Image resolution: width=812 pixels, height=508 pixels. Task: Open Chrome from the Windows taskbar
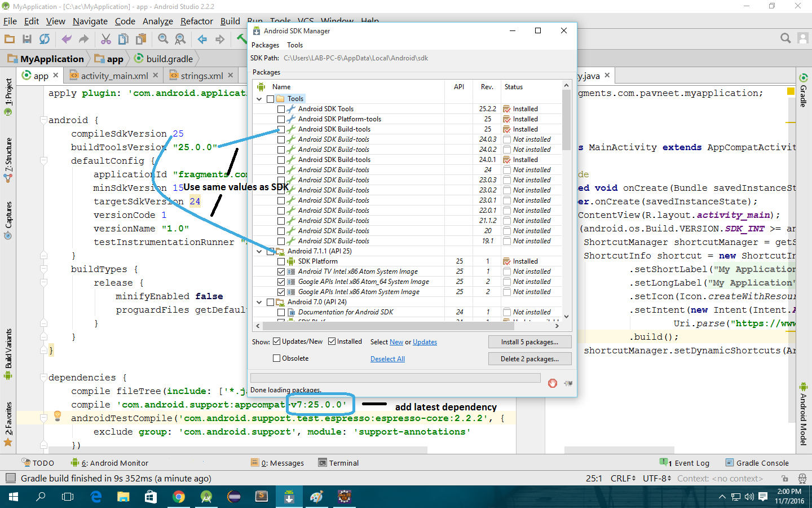point(179,497)
